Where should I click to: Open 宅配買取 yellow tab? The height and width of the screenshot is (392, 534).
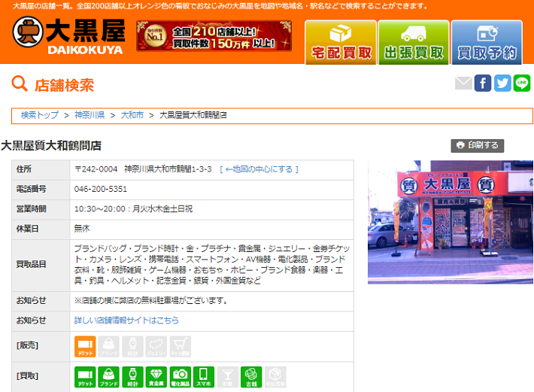tap(341, 42)
